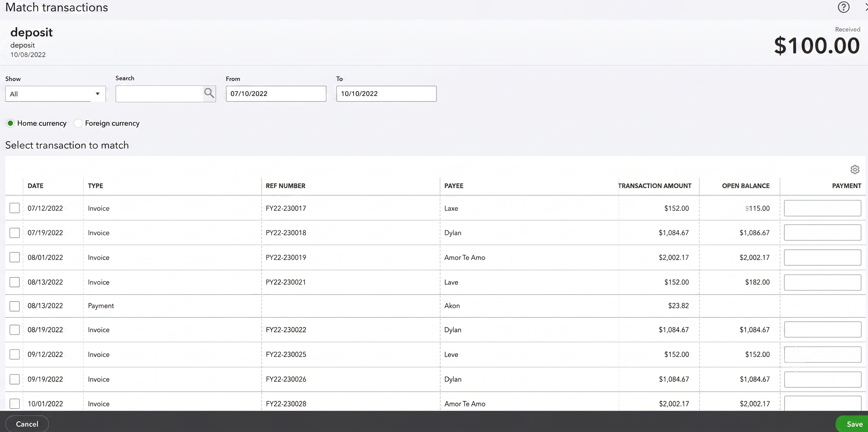This screenshot has width=868, height=432.
Task: Sort by OPEN BALANCE column header
Action: [746, 186]
